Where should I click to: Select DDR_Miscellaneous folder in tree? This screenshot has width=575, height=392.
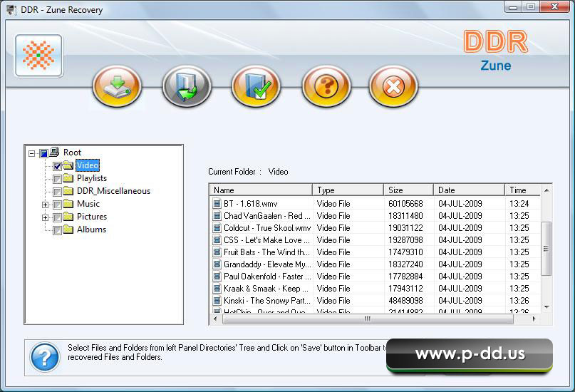point(113,191)
